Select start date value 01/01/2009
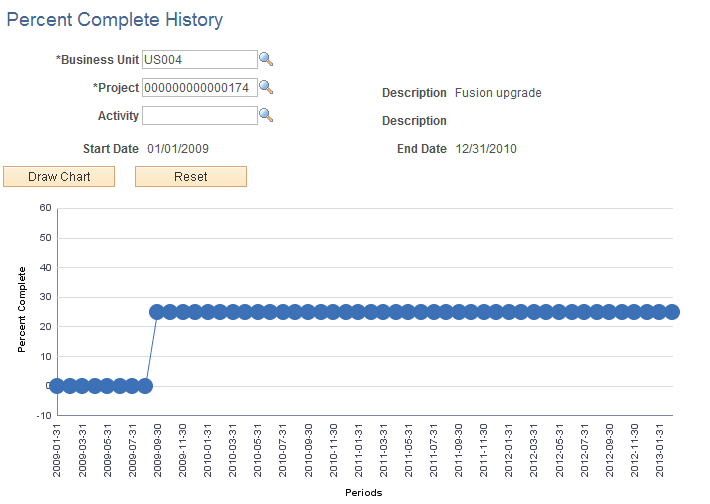Screen dimensions: 710x504 click(x=178, y=149)
